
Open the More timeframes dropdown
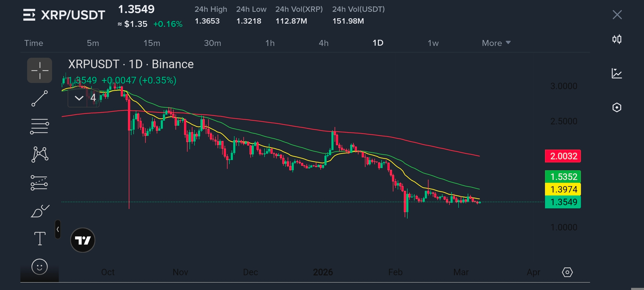click(496, 43)
